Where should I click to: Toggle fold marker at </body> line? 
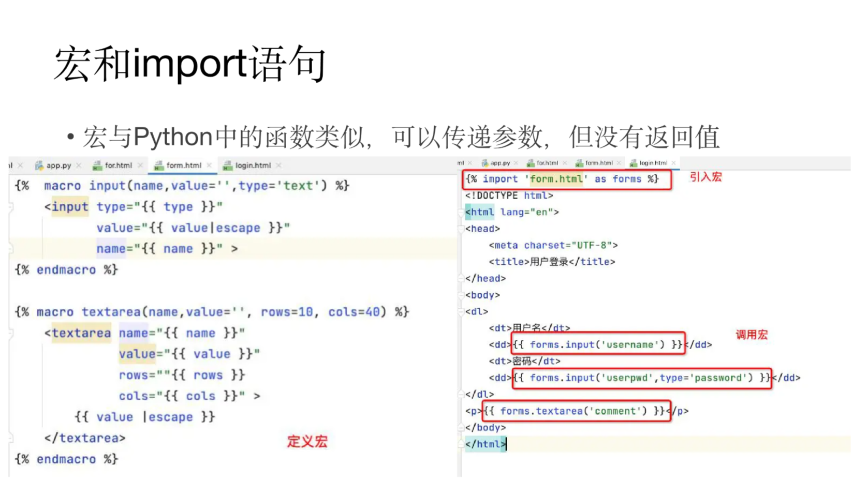[461, 428]
